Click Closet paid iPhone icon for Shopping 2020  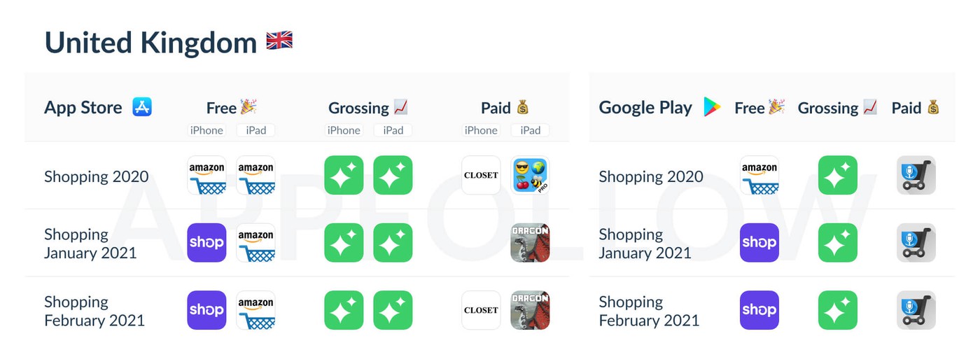coord(481,175)
